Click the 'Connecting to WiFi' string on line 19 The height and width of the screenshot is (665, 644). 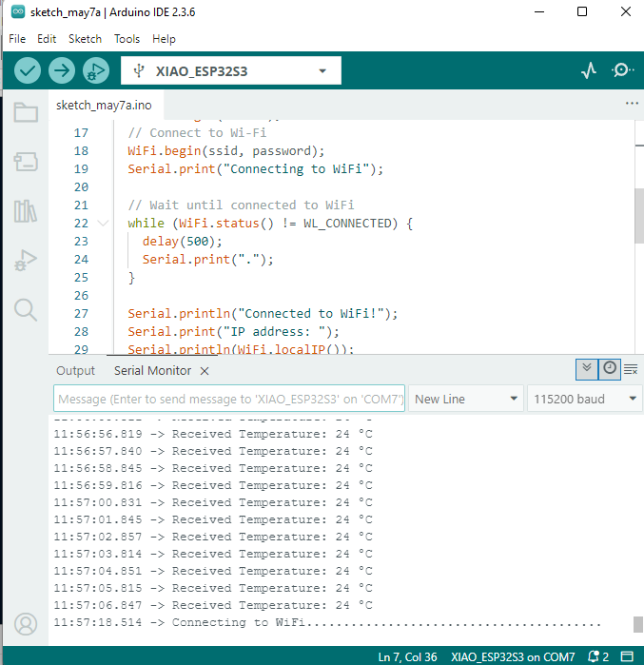(x=297, y=168)
